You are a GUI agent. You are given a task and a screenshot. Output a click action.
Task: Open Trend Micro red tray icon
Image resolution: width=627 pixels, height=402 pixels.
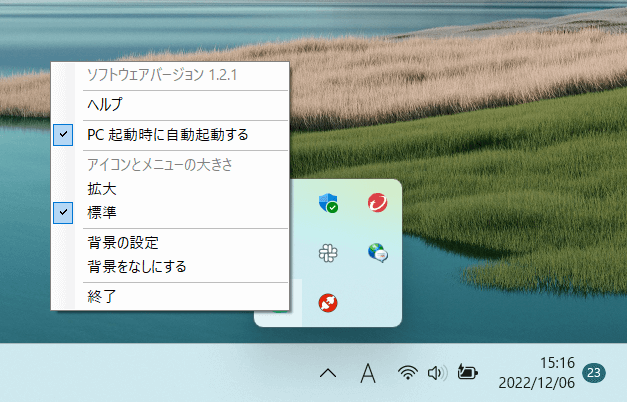click(x=377, y=202)
